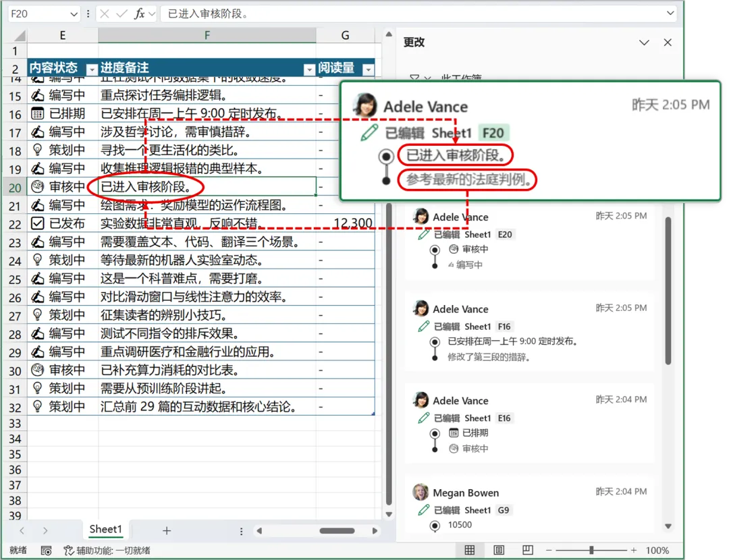Open the macro recording status bar icon
Image resolution: width=729 pixels, height=560 pixels.
pos(46,551)
